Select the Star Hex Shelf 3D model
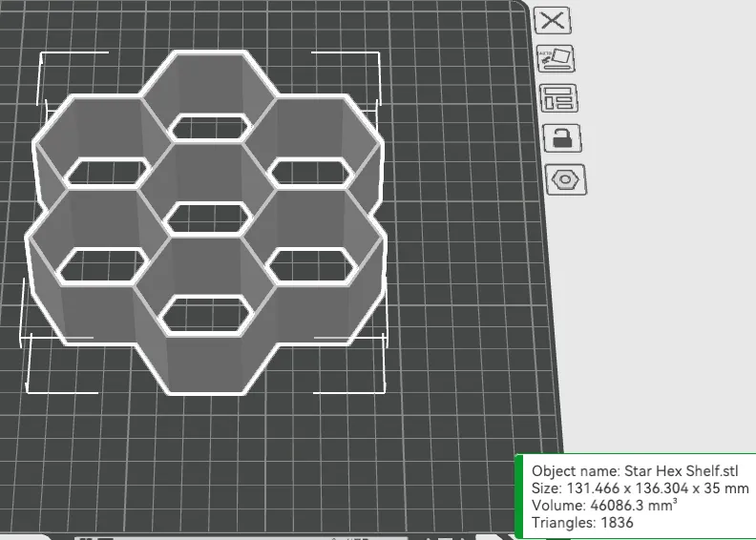The image size is (756, 540). (x=207, y=221)
